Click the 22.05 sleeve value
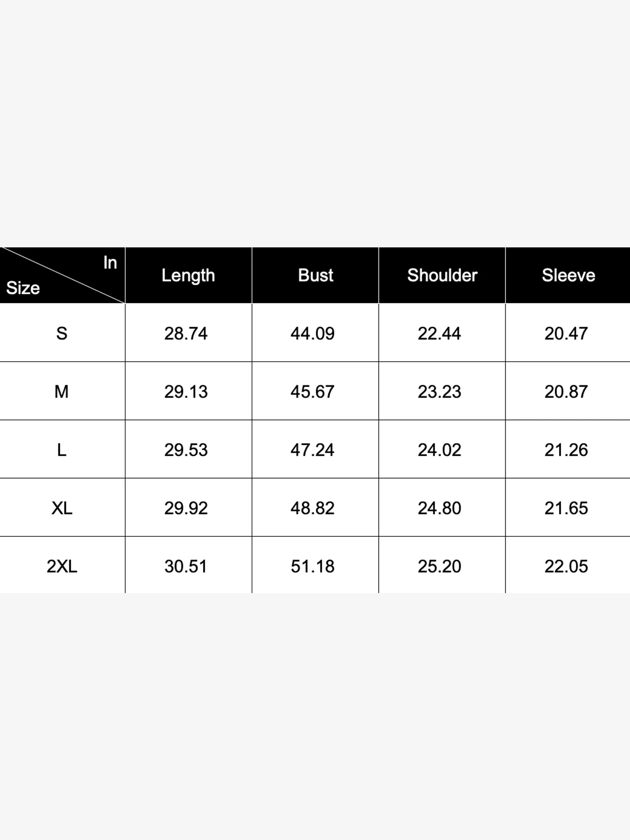Image resolution: width=630 pixels, height=840 pixels. coord(566,566)
